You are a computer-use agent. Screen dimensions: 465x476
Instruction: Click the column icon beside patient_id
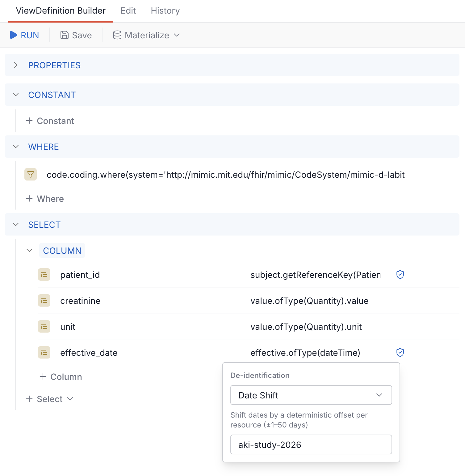pyautogui.click(x=44, y=274)
